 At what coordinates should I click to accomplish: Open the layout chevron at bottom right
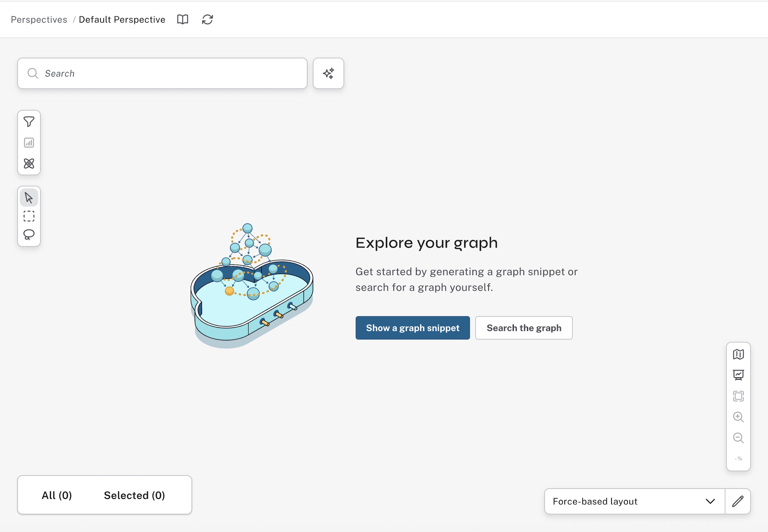(x=710, y=501)
